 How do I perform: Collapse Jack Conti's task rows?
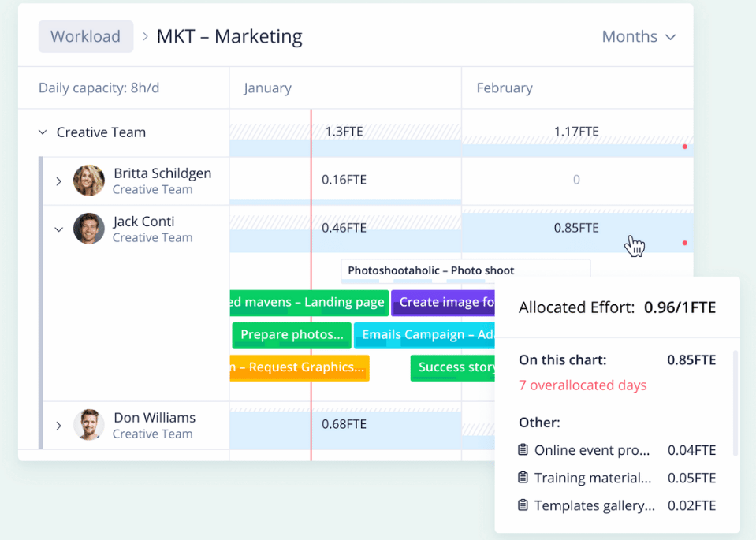[x=58, y=229]
